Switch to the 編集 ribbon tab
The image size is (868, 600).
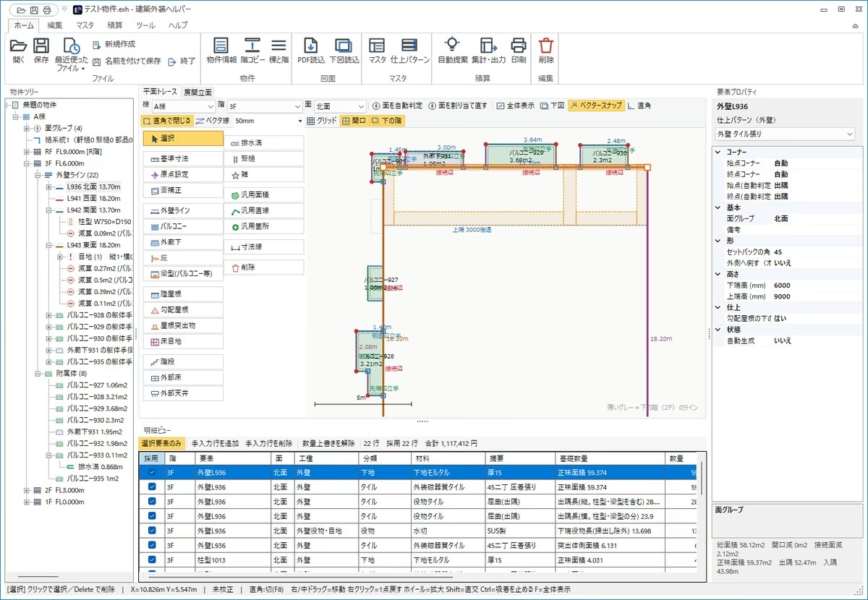55,25
